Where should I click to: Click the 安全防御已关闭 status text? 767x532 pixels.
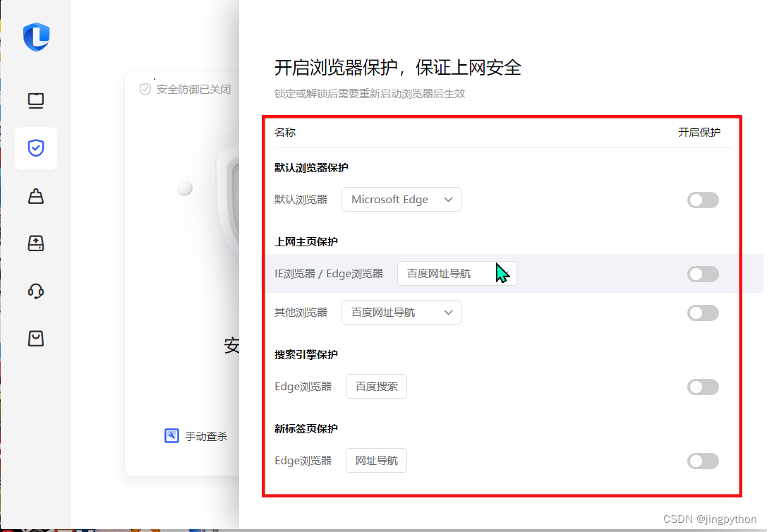click(194, 90)
